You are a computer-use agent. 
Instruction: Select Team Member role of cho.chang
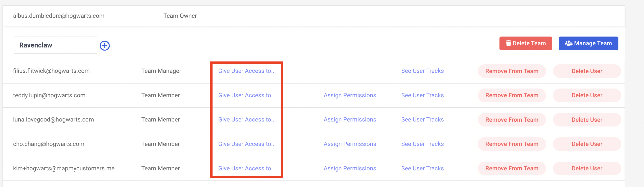point(160,144)
